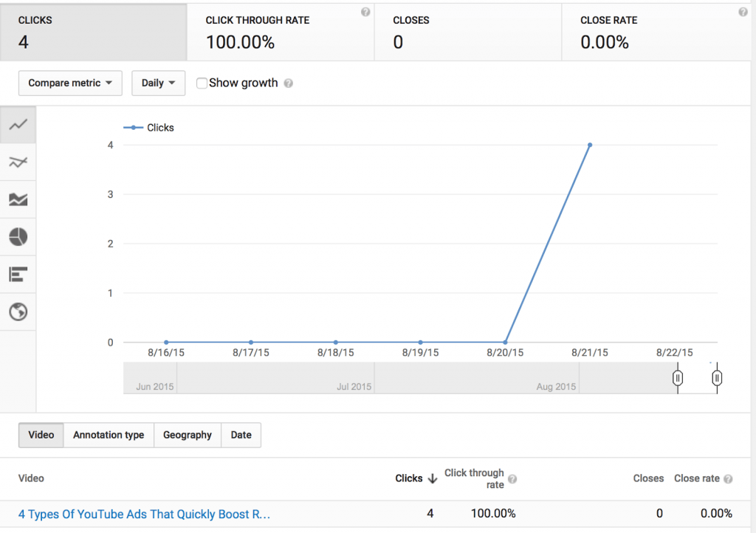Open the pie chart view
Viewport: 756px width, 533px height.
point(18,237)
